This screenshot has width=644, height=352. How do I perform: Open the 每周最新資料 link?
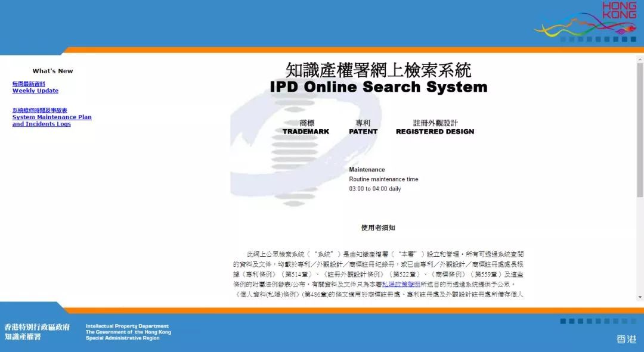pyautogui.click(x=29, y=84)
